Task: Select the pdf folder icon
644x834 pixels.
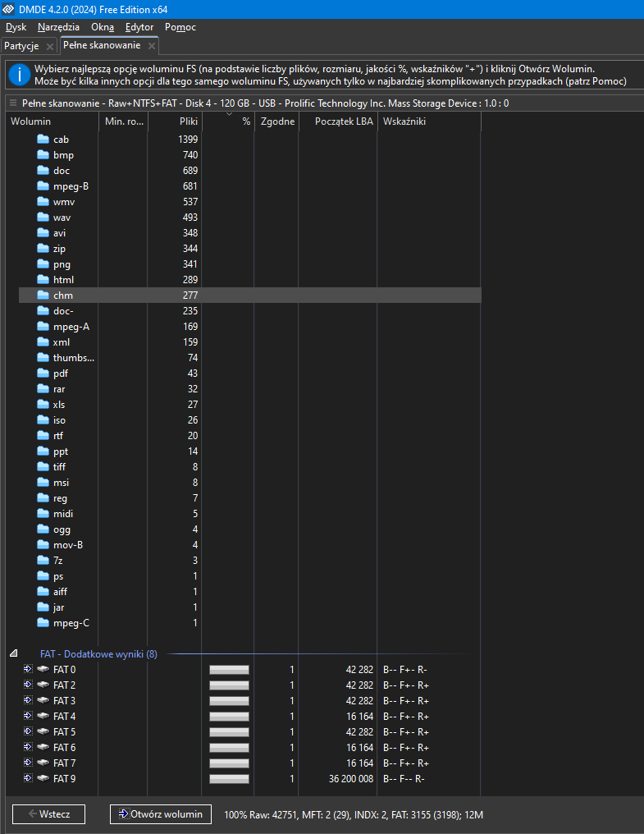Action: 43,373
